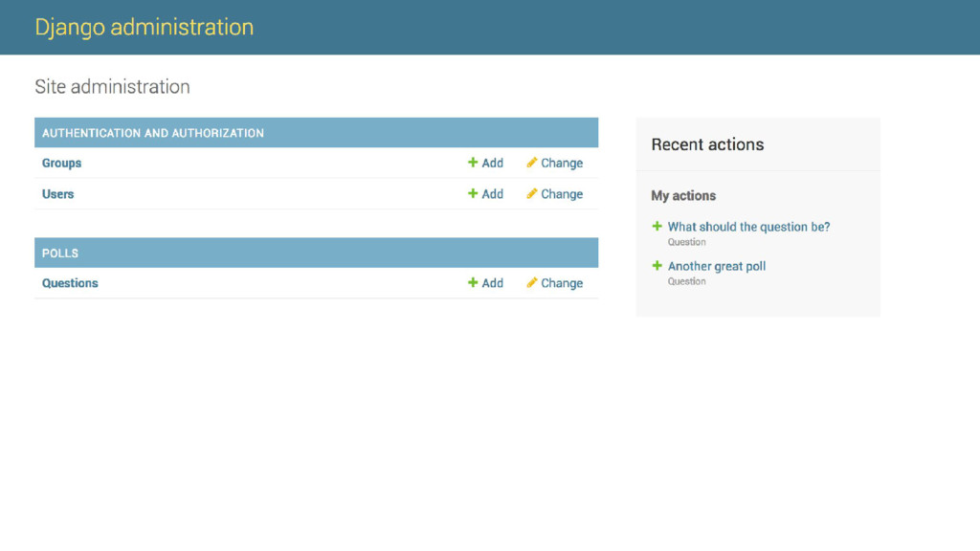Select the 'Recent actions' heading text
This screenshot has width=980, height=551.
(707, 144)
